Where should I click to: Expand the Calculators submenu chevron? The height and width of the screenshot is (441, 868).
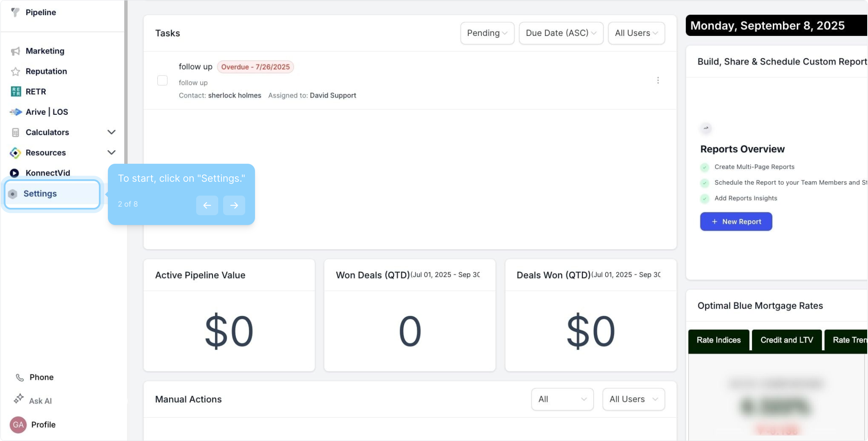111,132
